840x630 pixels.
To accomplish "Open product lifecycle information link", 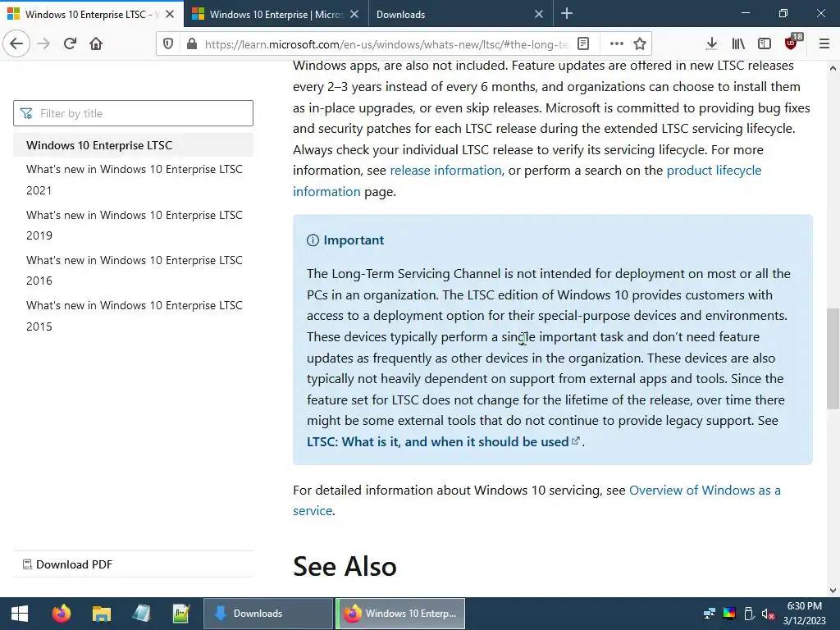I will click(x=714, y=171).
